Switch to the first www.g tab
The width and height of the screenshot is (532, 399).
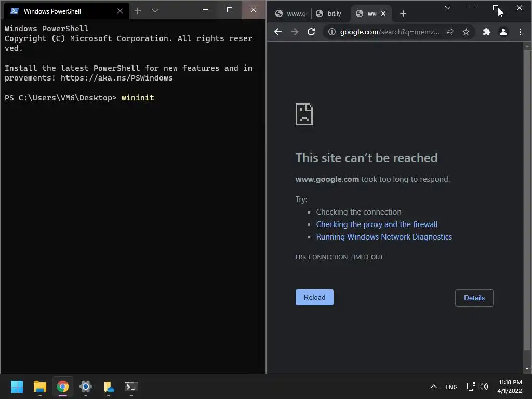[291, 14]
